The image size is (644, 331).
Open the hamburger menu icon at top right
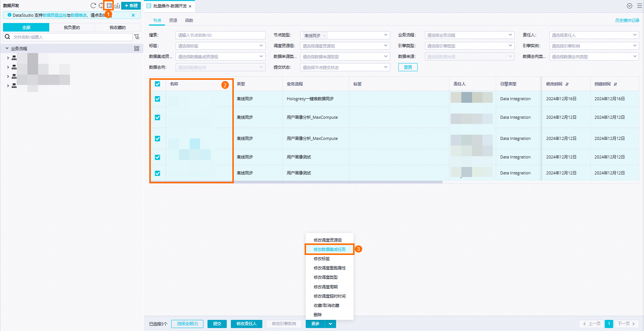pos(640,6)
